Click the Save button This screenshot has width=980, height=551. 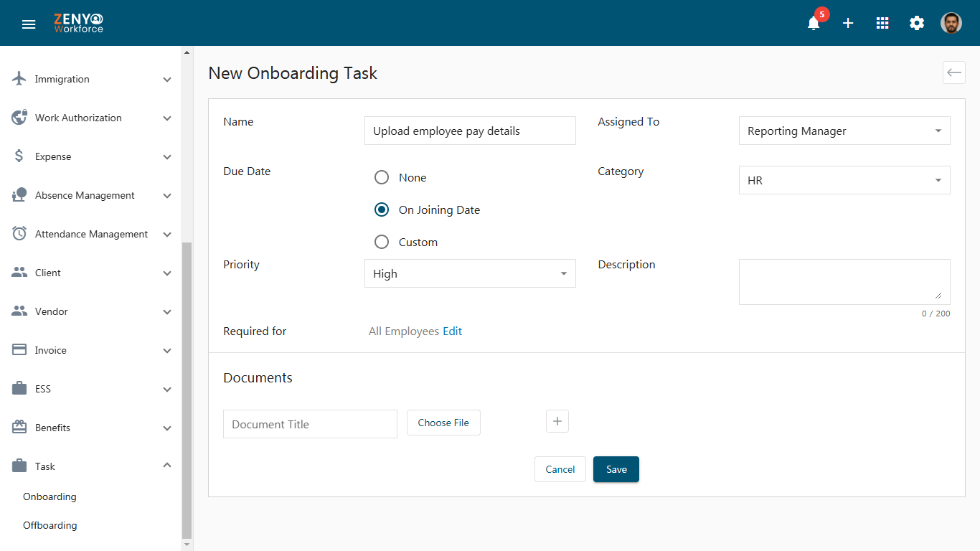point(616,469)
